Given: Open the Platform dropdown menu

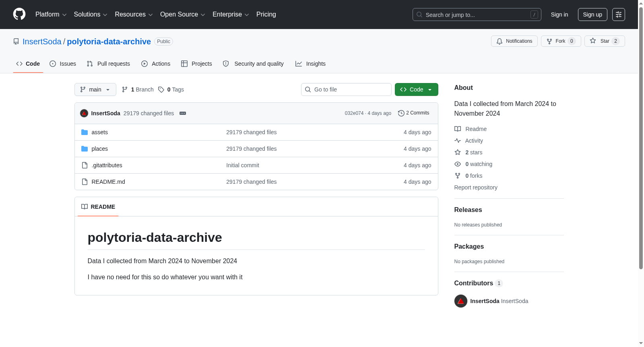Looking at the screenshot, I should click(51, 14).
